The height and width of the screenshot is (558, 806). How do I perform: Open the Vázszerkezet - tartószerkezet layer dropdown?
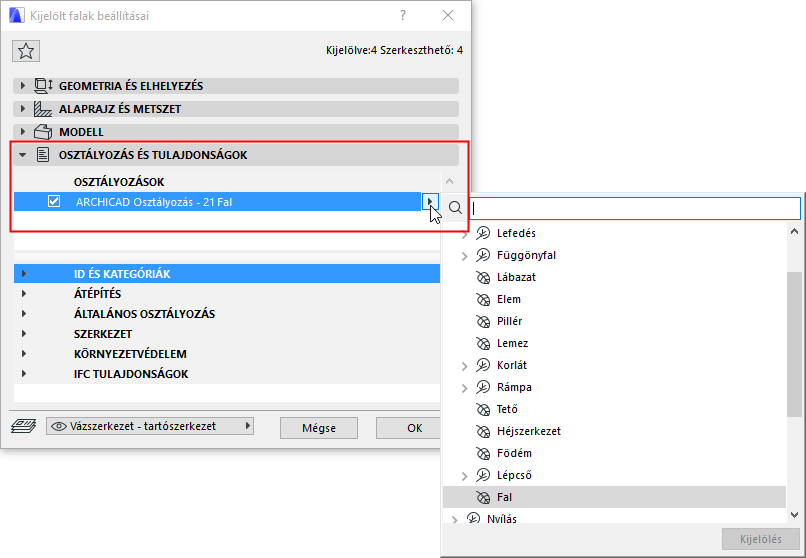[x=150, y=426]
